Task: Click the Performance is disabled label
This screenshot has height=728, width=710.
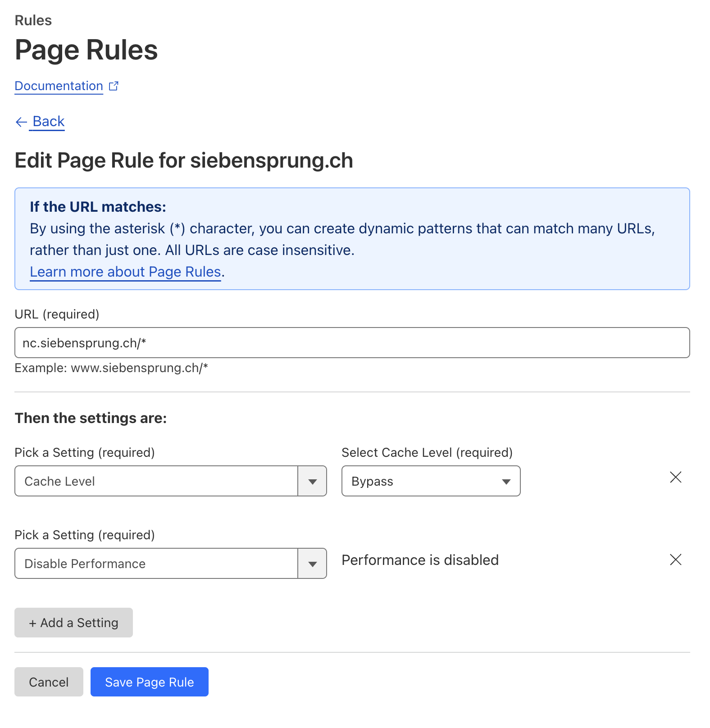Action: pyautogui.click(x=420, y=560)
